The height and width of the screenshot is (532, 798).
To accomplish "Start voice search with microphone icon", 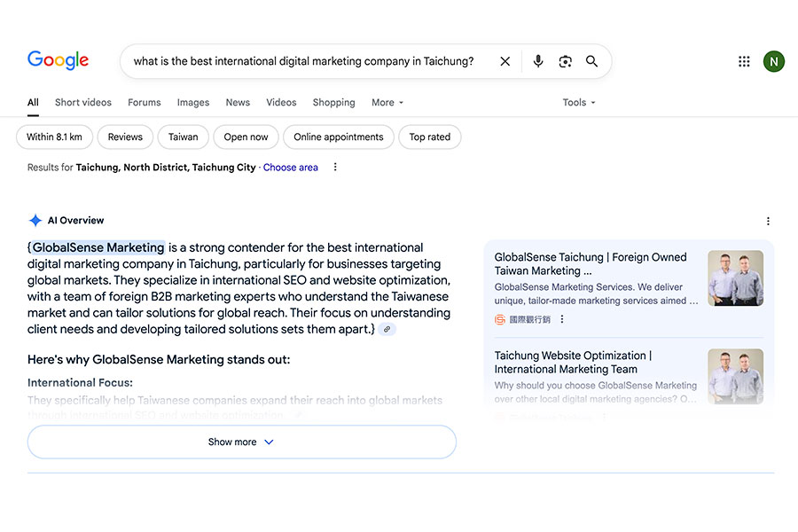I will tap(537, 61).
